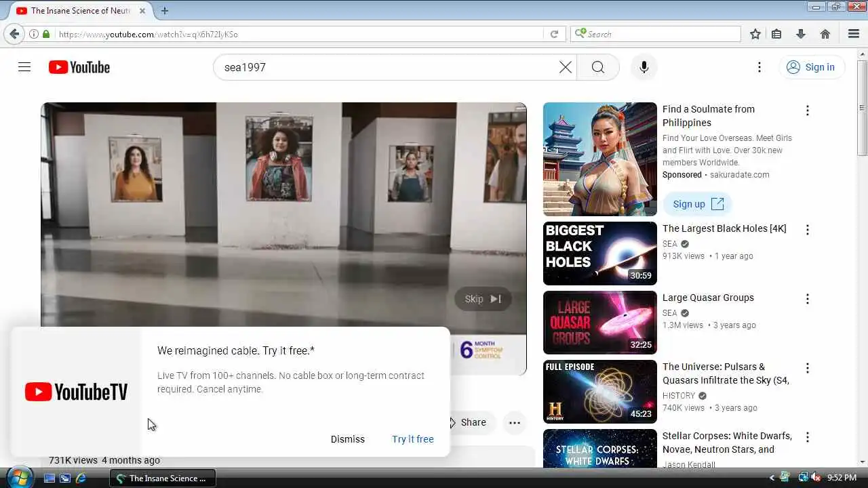The image size is (868, 488).
Task: Focus the browser URL address bar
Action: pyautogui.click(x=298, y=34)
